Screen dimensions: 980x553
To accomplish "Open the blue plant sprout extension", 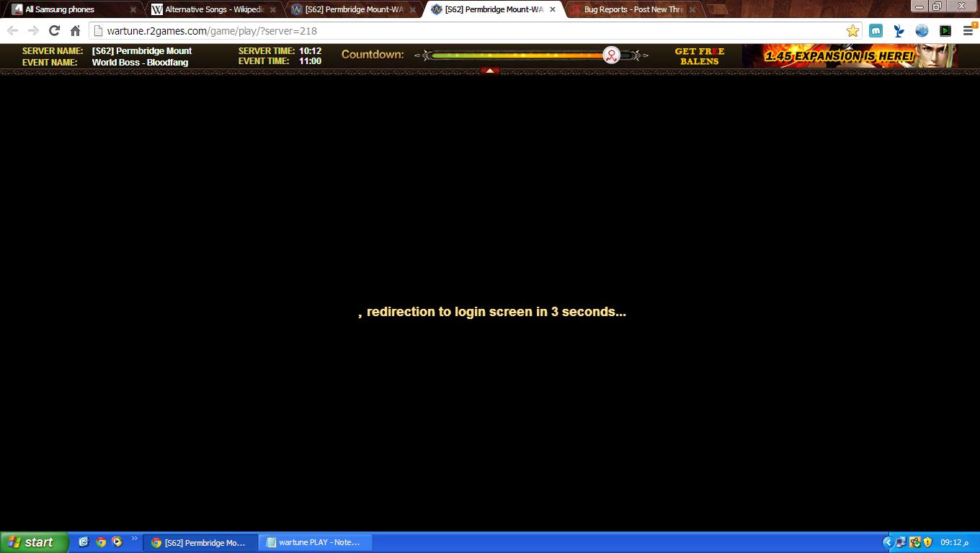I will click(x=899, y=31).
